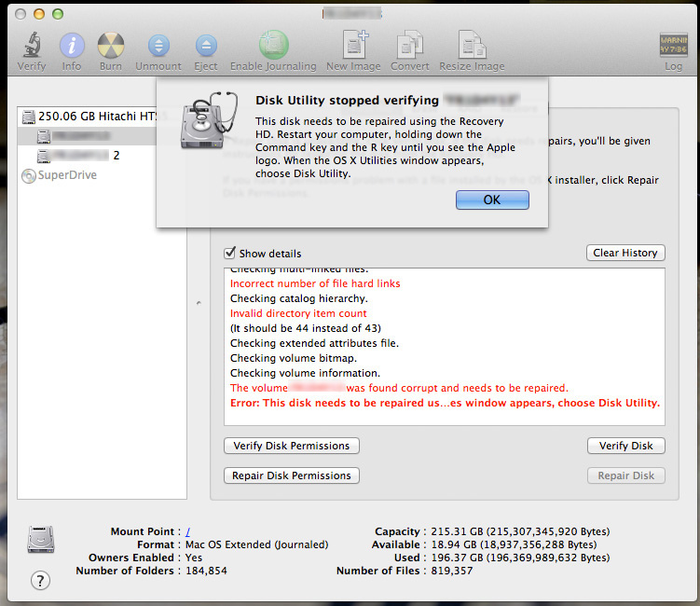700x606 pixels.
Task: Open the Mount Point slash link
Action: click(x=188, y=531)
